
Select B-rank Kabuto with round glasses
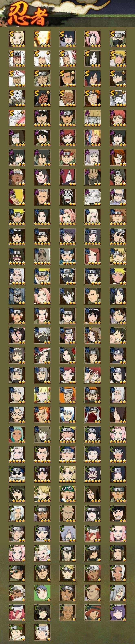[x=17, y=415]
